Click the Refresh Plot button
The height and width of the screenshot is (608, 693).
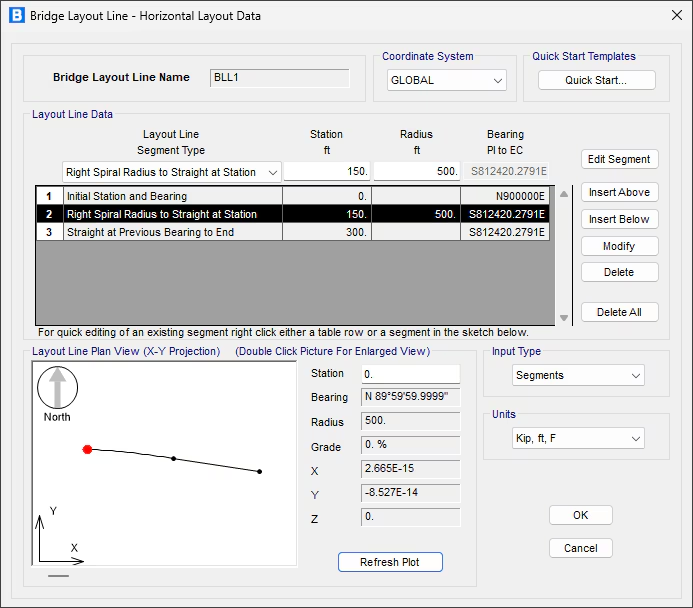tap(390, 562)
